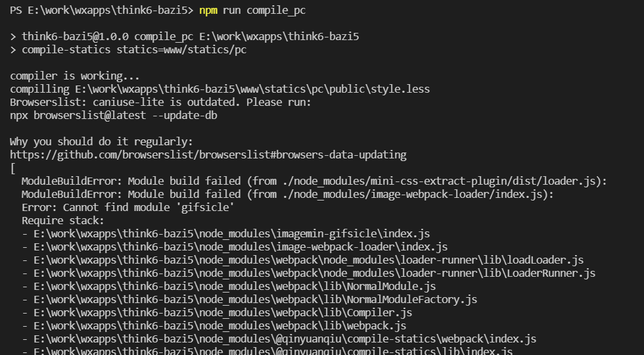Click the 'compile-statics statics=www/statics/pc' line
The image size is (644, 355).
click(x=134, y=50)
